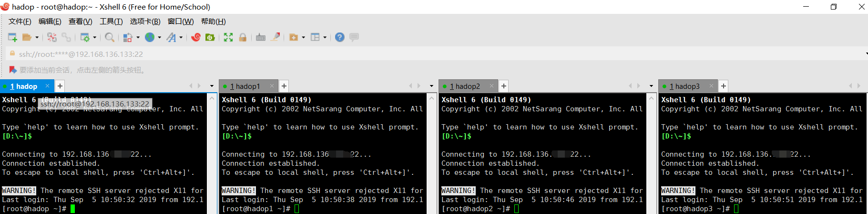Click the address bar lock icon
Image resolution: width=868 pixels, height=214 pixels.
12,54
